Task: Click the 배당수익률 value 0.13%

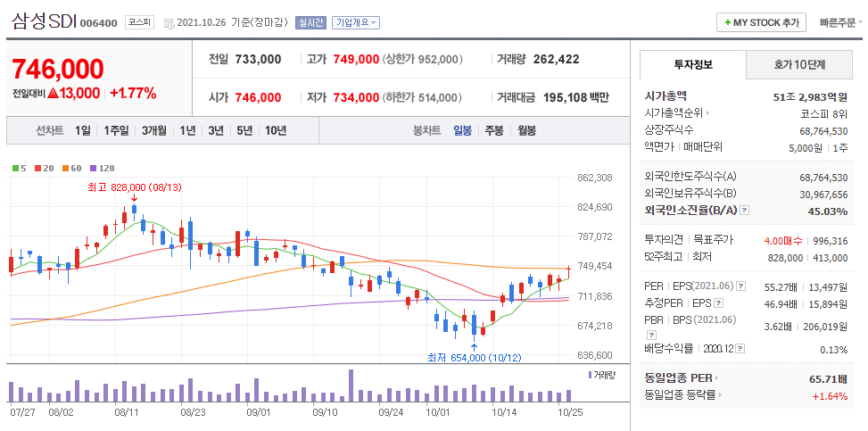Action: pyautogui.click(x=834, y=350)
